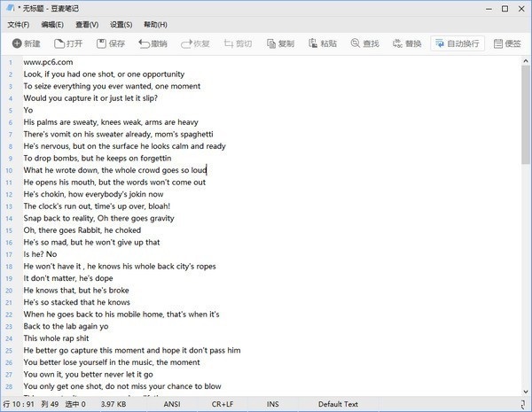The image size is (532, 412).
Task: Open the 设置(S) menu
Action: (121, 25)
